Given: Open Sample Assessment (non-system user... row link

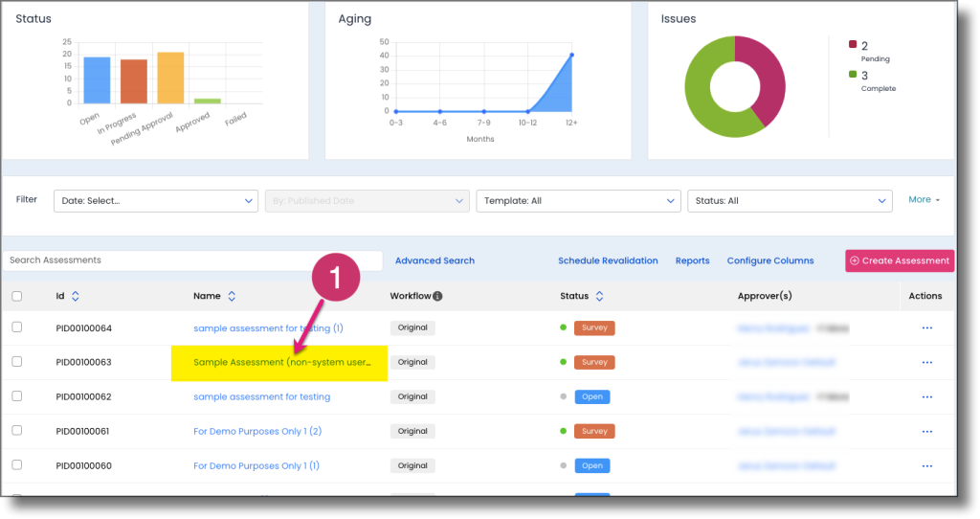Looking at the screenshot, I should (282, 363).
